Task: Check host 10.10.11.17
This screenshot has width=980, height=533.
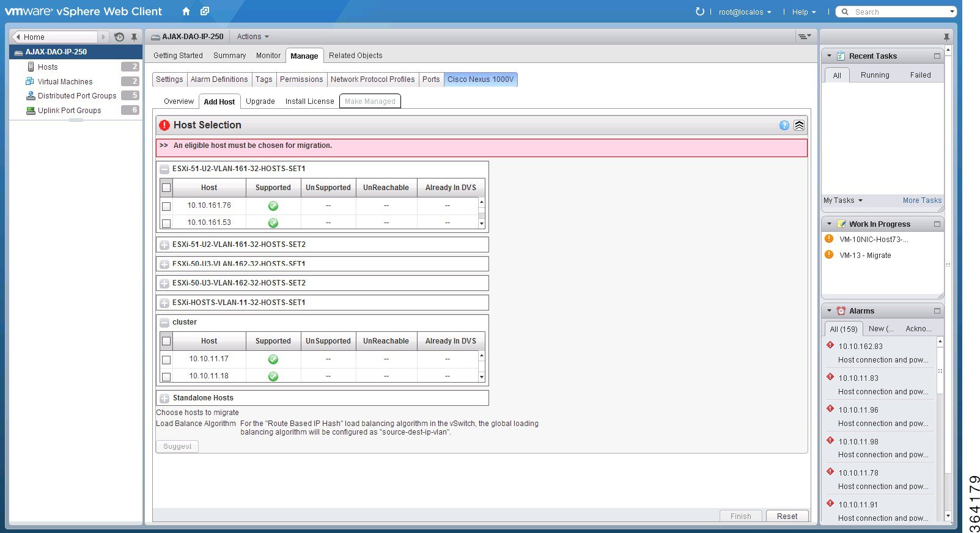Action: [x=166, y=360]
